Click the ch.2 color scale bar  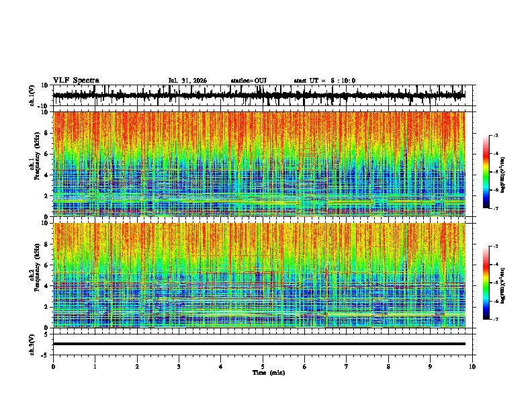486,283
